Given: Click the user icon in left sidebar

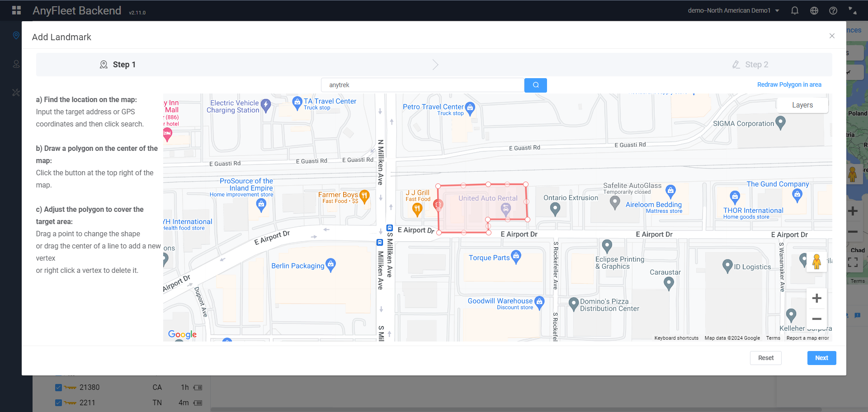Looking at the screenshot, I should tap(16, 64).
